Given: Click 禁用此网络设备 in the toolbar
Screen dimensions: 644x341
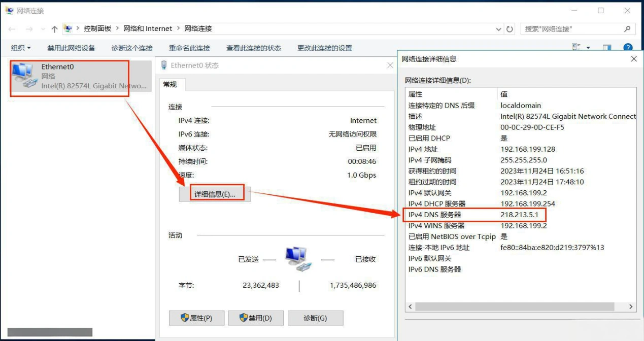Looking at the screenshot, I should click(71, 48).
